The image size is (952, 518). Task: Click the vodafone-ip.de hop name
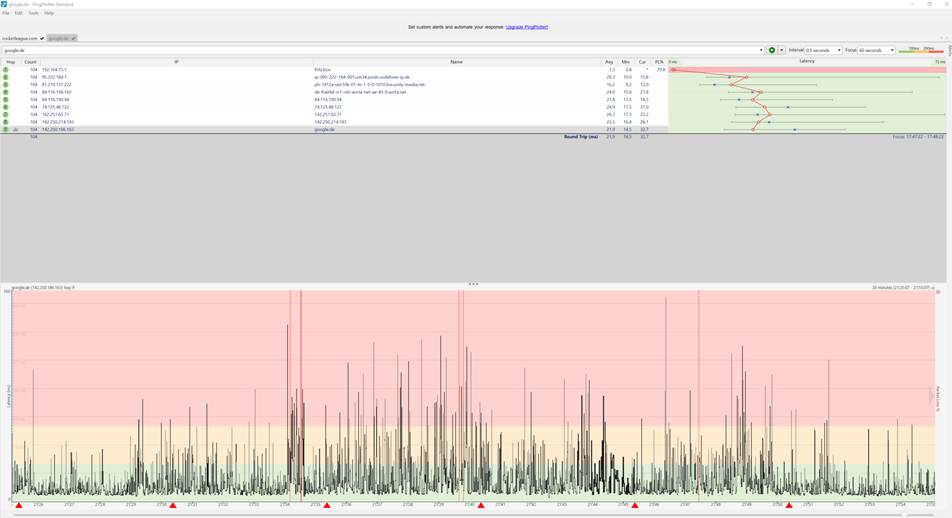click(362, 77)
